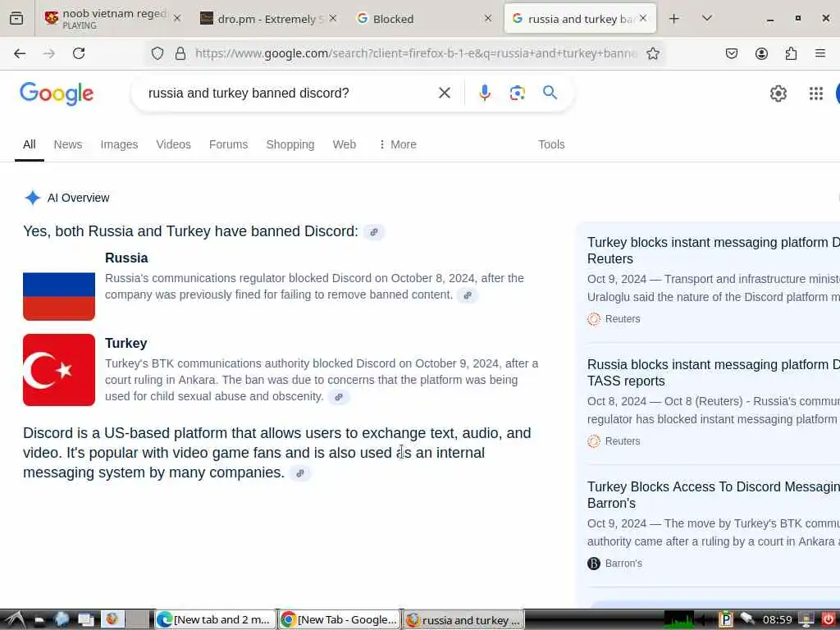Open the Firefox account icon
This screenshot has width=840, height=630.
click(761, 53)
